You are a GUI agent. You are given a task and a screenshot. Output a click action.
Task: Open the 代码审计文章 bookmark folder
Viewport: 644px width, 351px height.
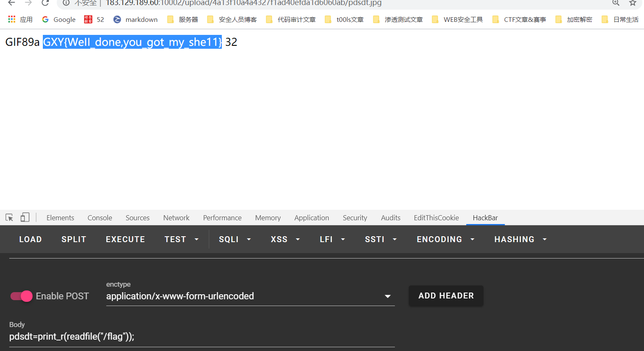(291, 19)
